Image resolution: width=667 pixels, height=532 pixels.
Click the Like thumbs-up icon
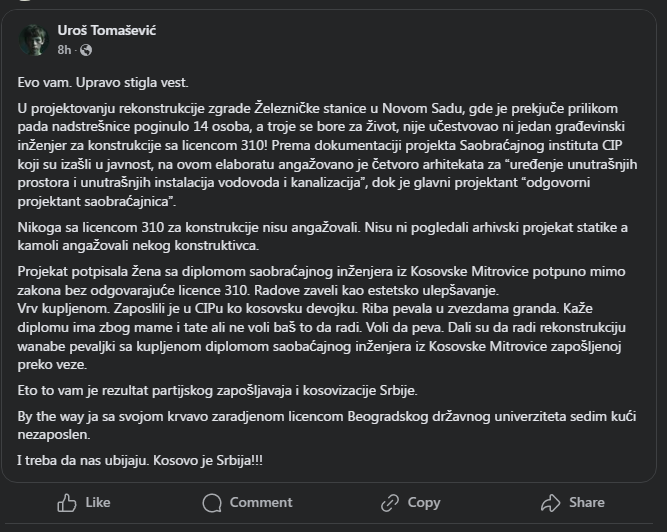click(x=67, y=502)
